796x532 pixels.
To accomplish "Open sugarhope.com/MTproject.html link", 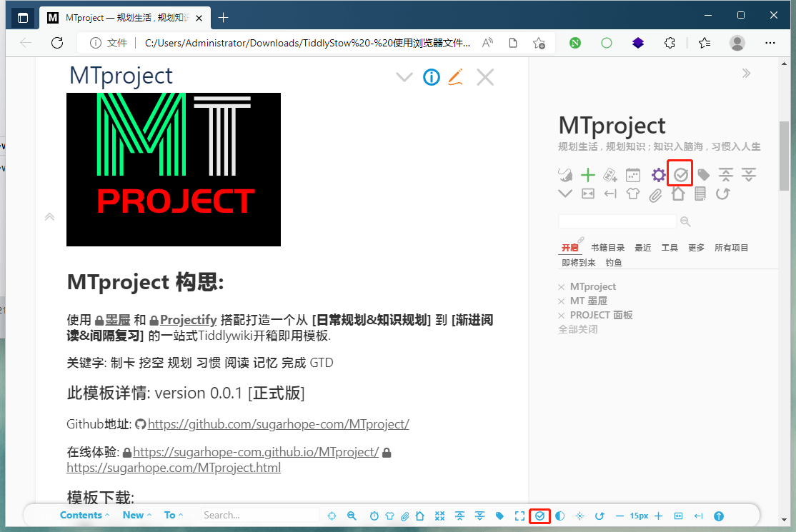I will pos(174,468).
